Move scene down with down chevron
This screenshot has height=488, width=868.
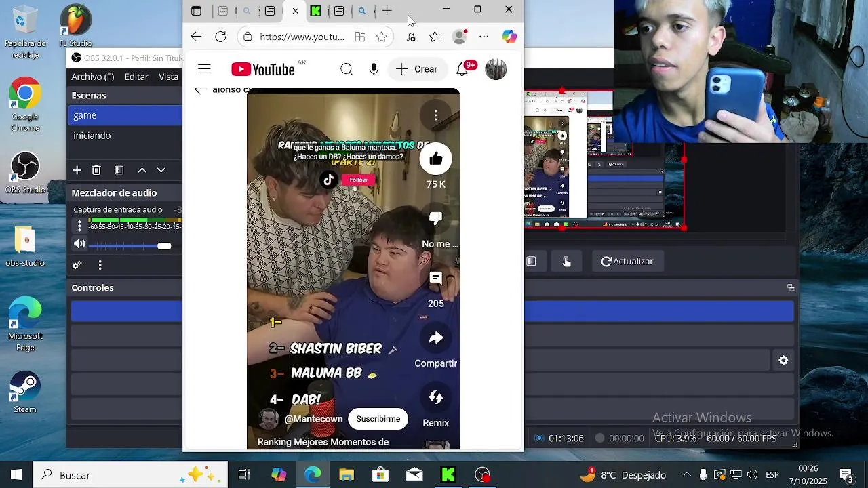tap(161, 170)
